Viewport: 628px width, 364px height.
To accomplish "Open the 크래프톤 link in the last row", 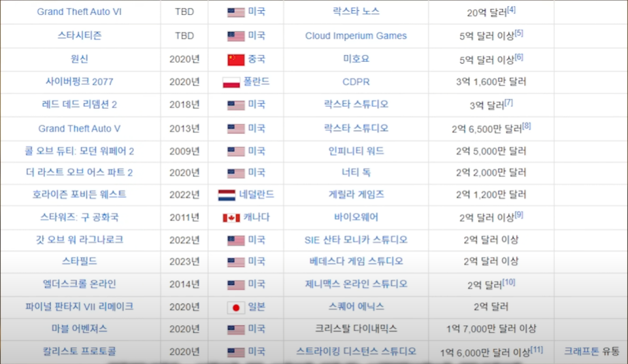I will pyautogui.click(x=582, y=352).
